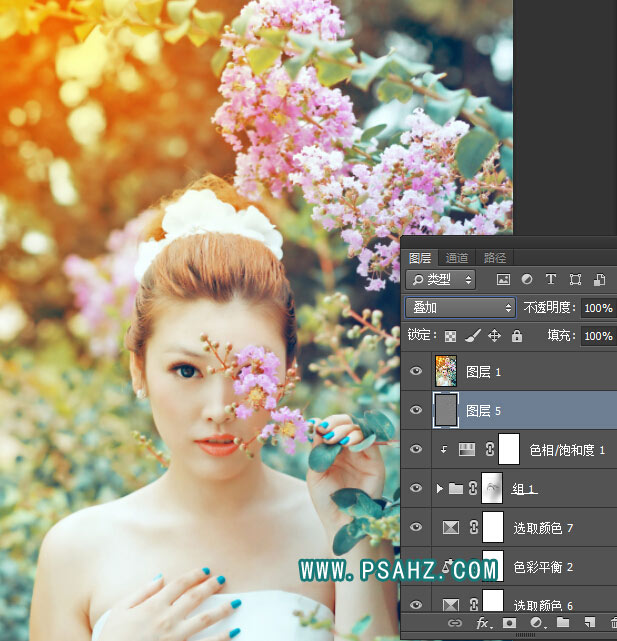Click the pixel layer filter icon
The width and height of the screenshot is (617, 641).
503,280
